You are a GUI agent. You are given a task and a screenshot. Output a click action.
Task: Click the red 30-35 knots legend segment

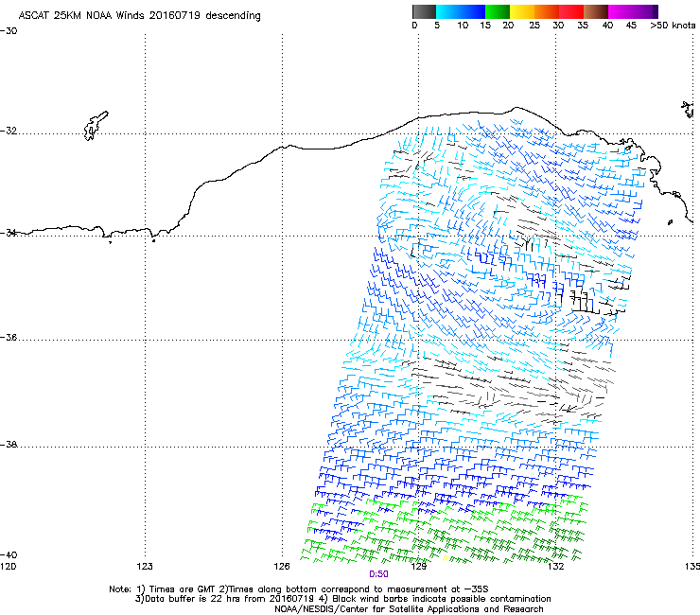tap(571, 11)
